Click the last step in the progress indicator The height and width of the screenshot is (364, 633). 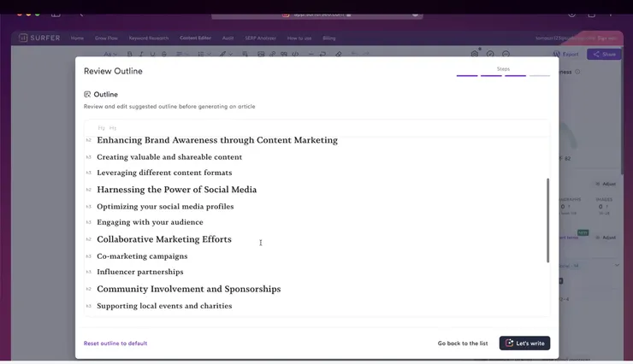click(539, 76)
